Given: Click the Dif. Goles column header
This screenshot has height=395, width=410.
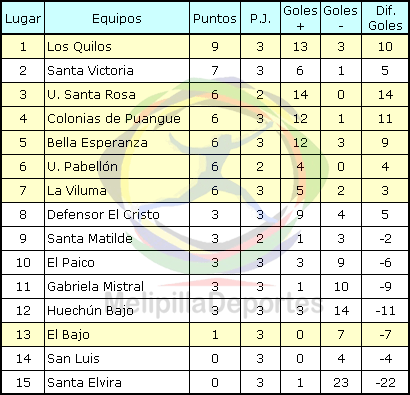Looking at the screenshot, I should pyautogui.click(x=385, y=18).
